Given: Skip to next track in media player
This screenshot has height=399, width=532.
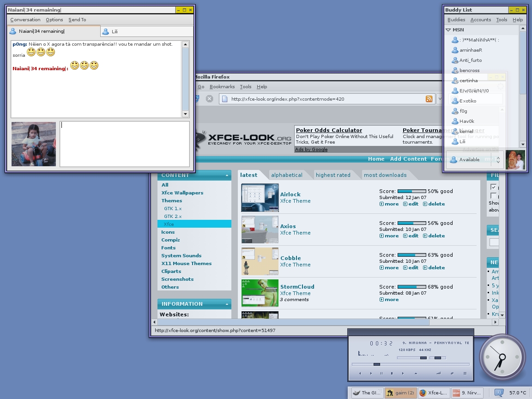Looking at the screenshot, I should click(403, 373).
